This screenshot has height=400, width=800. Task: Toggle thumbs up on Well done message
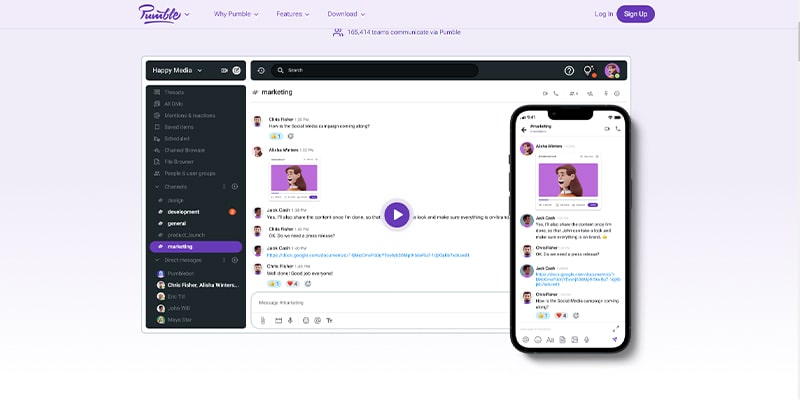point(274,284)
